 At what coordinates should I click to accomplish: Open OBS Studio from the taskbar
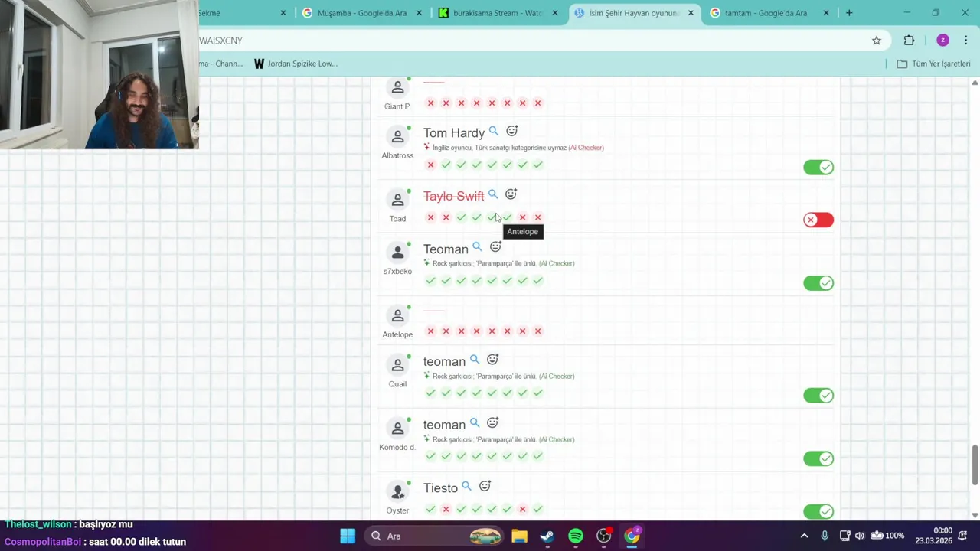coord(604,536)
